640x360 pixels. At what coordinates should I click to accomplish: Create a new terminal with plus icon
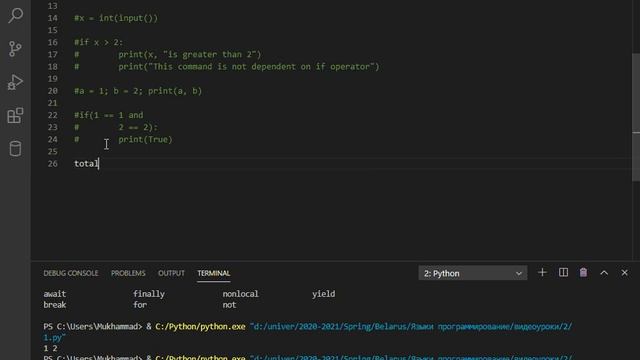tap(542, 273)
